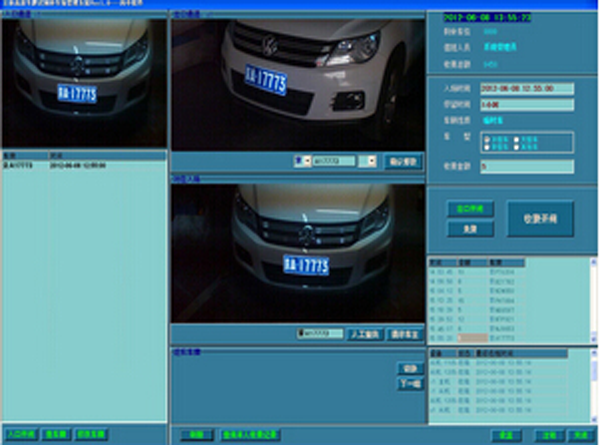Click the lower center camera snapshot

point(298,253)
